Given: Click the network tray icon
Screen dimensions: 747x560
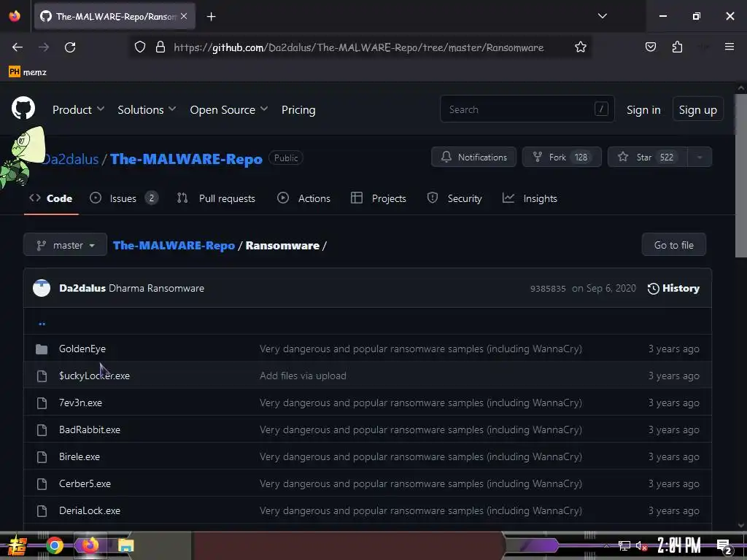Looking at the screenshot, I should click(x=624, y=545).
